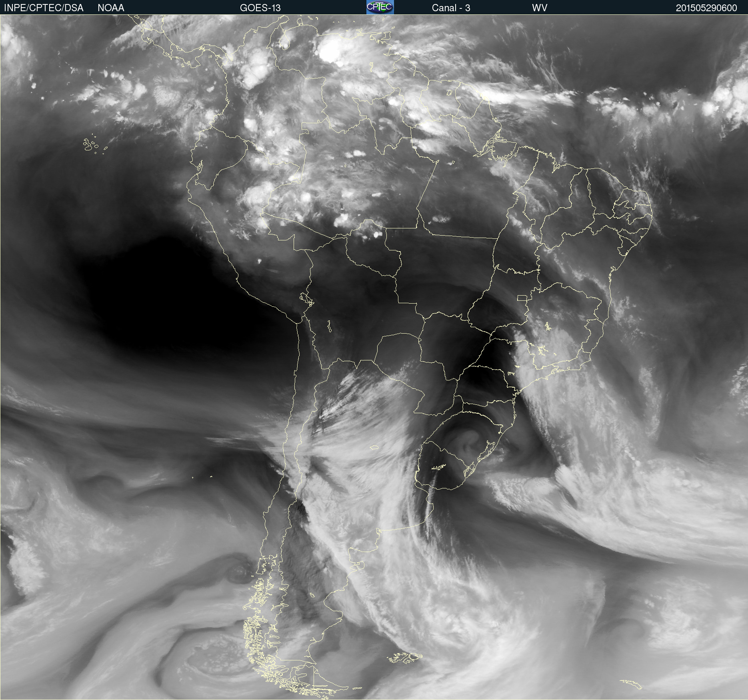
Task: Click the 201505290600 timestamp
Action: [706, 8]
